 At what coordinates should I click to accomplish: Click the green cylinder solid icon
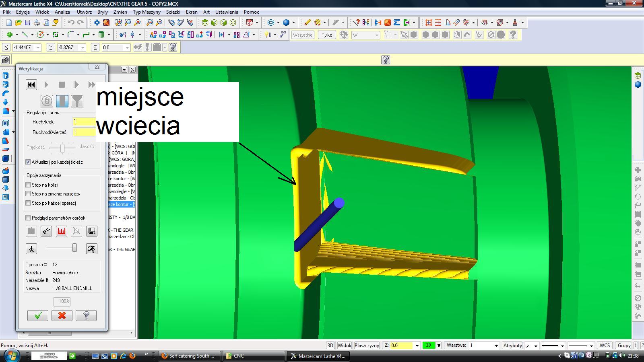coord(102,35)
